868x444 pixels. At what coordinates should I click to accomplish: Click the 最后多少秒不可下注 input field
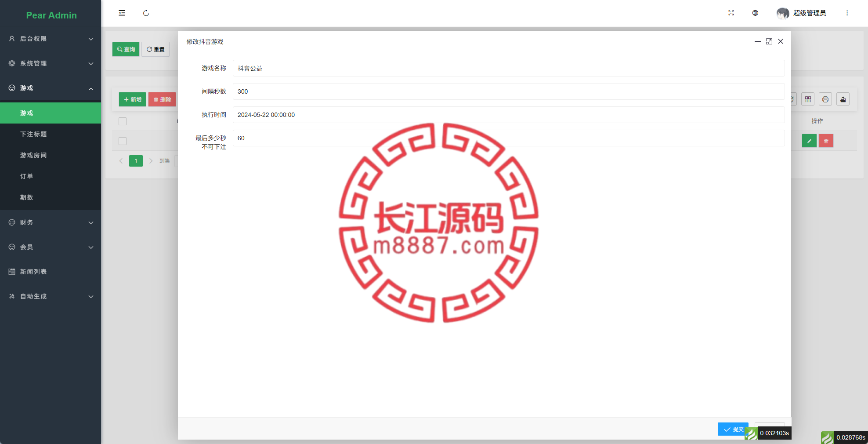coord(509,138)
